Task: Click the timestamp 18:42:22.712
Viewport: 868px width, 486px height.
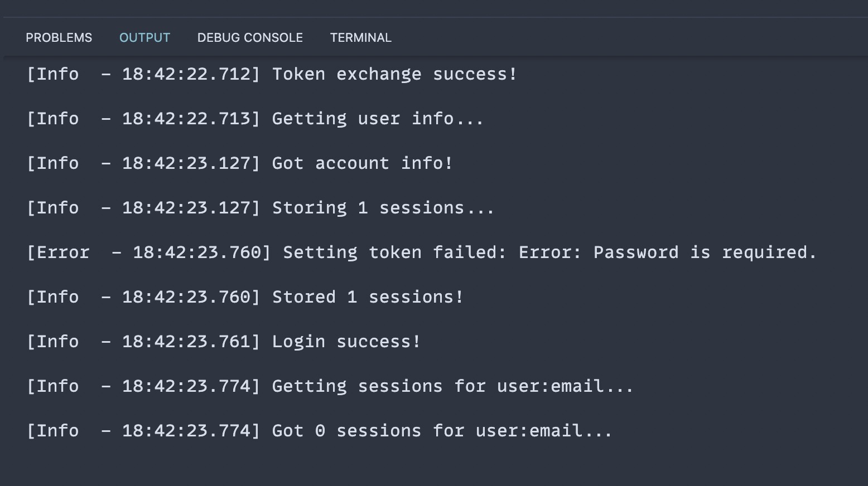Action: click(188, 74)
